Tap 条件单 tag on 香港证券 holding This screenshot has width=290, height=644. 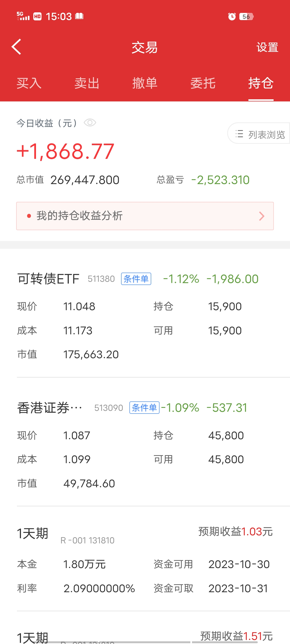coord(144,408)
